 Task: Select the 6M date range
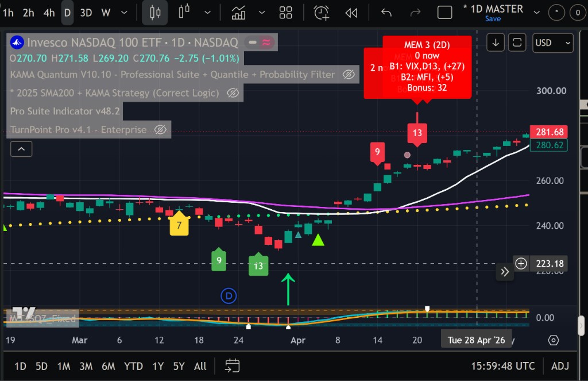(x=109, y=366)
